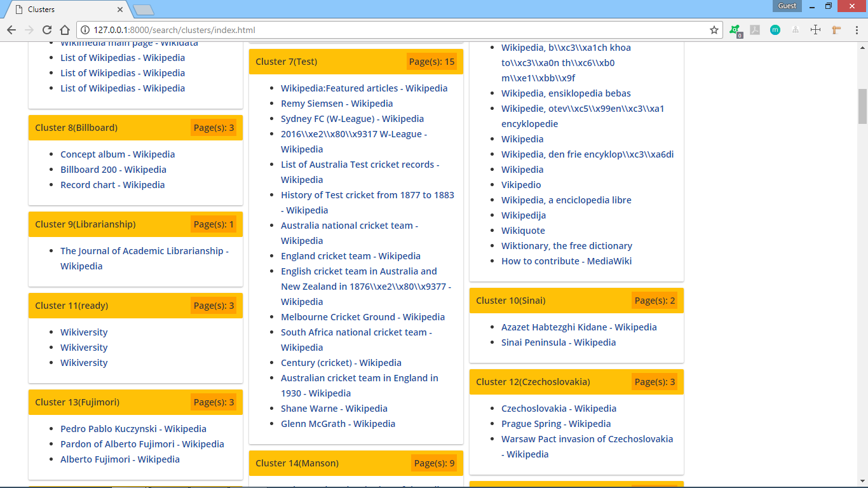The width and height of the screenshot is (868, 488).
Task: Open Vikipedio link
Action: pyautogui.click(x=521, y=185)
